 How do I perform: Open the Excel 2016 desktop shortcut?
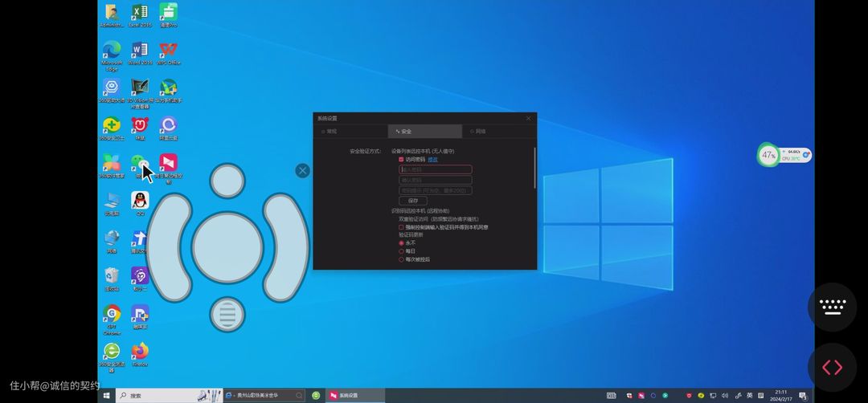(140, 13)
